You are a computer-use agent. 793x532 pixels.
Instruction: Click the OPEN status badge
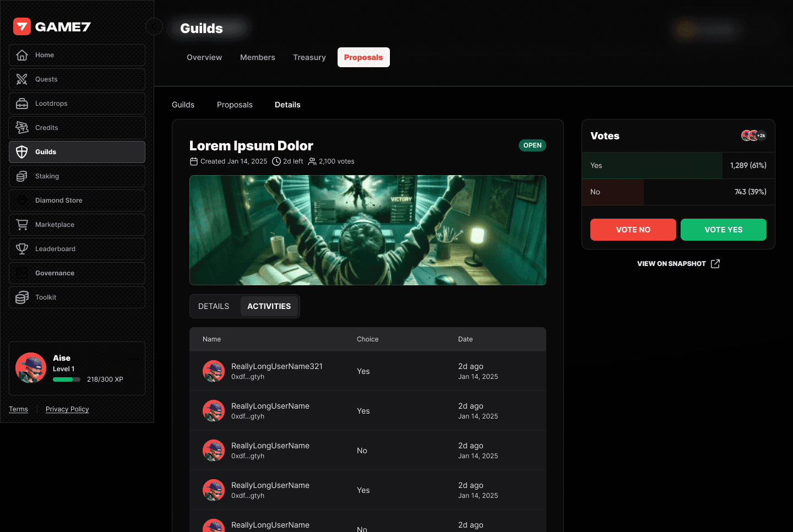(533, 145)
